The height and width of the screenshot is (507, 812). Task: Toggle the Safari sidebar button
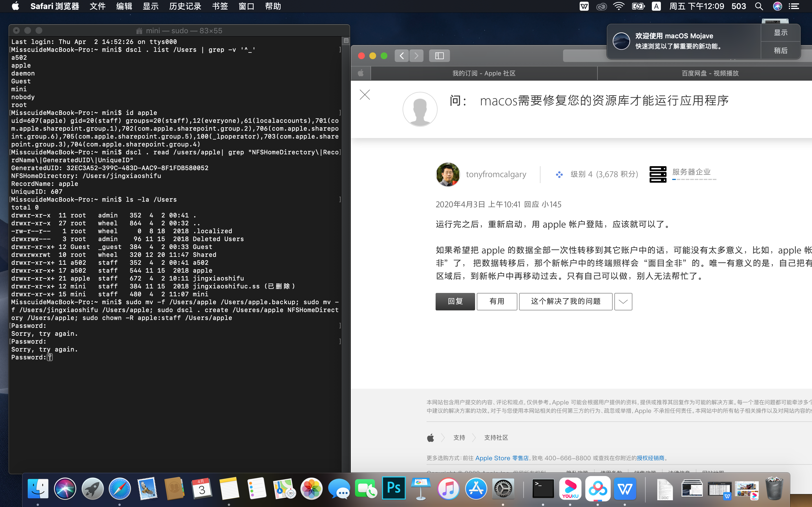click(x=439, y=56)
